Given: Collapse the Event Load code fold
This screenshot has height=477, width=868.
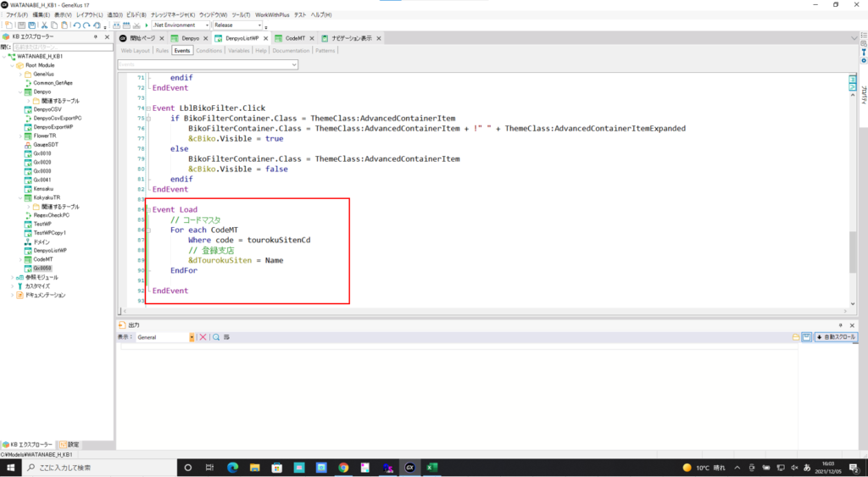Looking at the screenshot, I should tap(148, 210).
